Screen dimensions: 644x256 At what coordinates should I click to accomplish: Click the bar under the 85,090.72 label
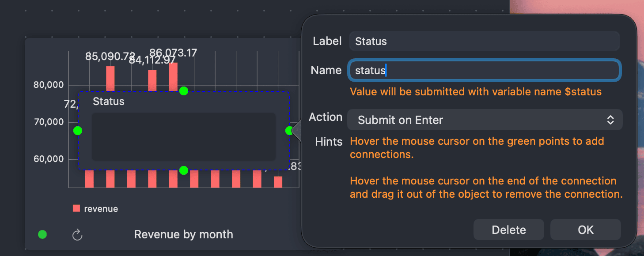point(110,79)
